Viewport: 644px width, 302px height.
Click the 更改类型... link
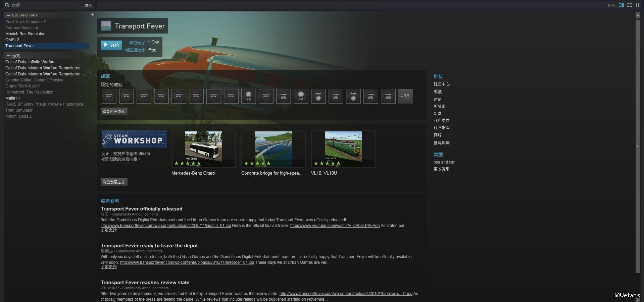443,169
